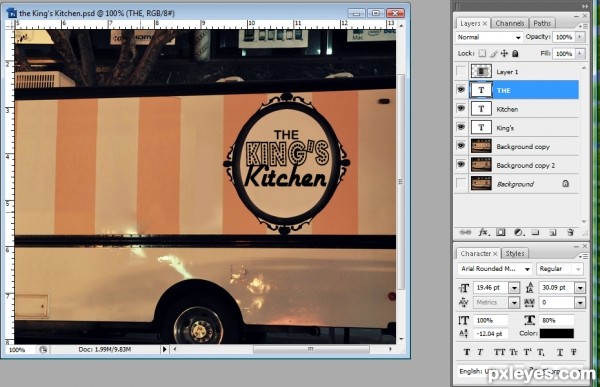600x387 pixels.
Task: Open the Opacity slider arrow
Action: click(x=580, y=37)
